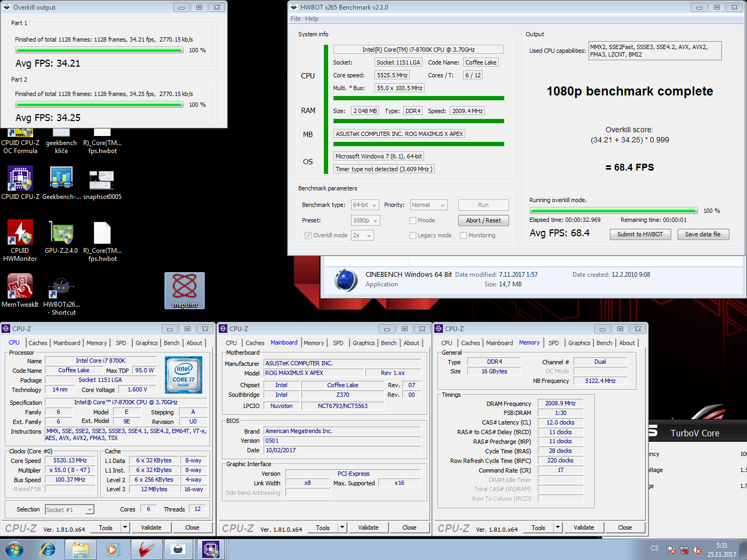This screenshot has width=747, height=560.
Task: Open the Socket #1 selection dropdown
Action: (70, 510)
